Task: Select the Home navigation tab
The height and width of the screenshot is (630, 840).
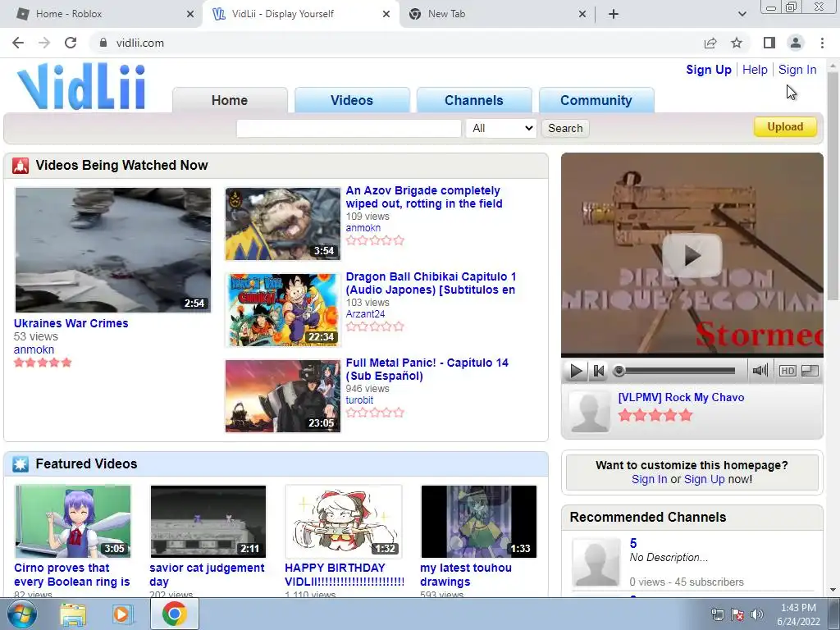Action: tap(230, 100)
